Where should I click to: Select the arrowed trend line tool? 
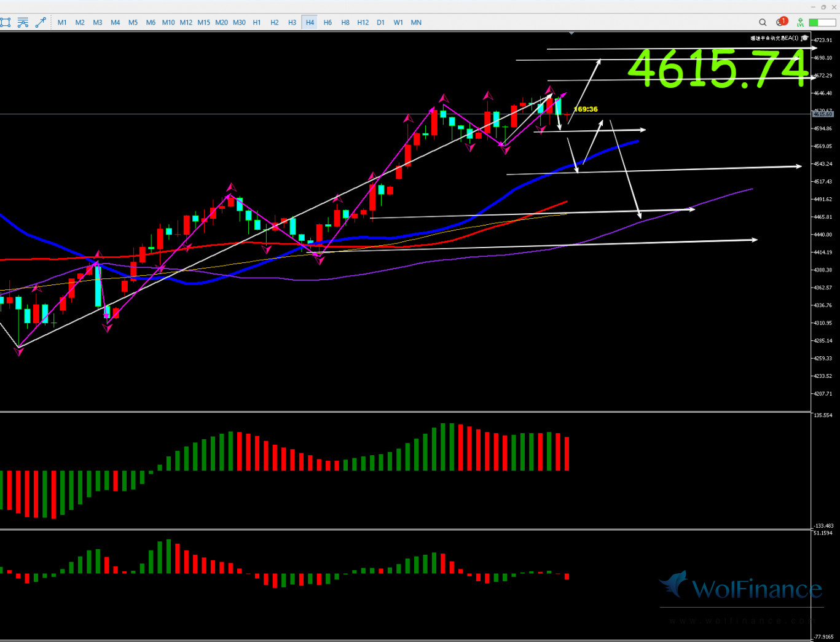tap(41, 23)
